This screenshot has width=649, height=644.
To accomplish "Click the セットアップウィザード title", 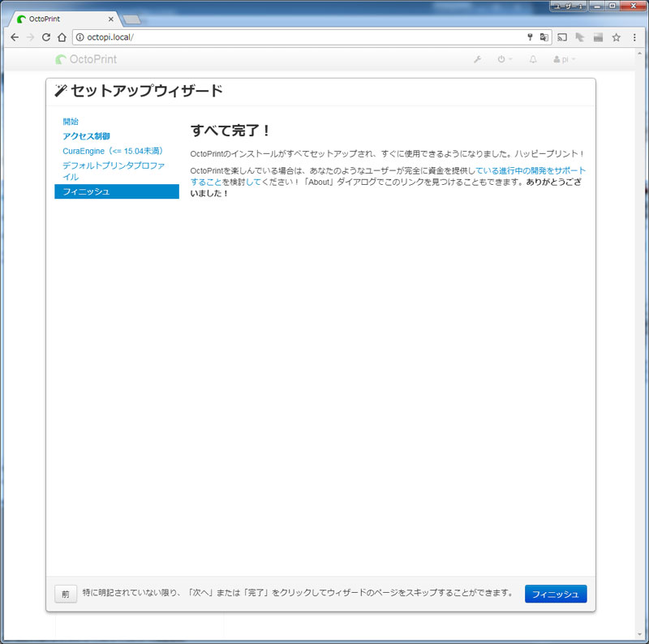I will tap(147, 91).
